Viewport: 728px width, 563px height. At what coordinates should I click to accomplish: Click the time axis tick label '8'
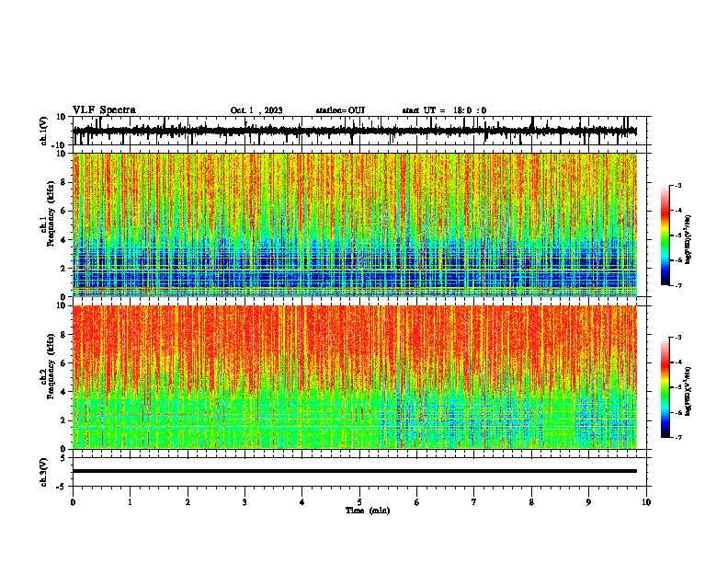tap(531, 502)
